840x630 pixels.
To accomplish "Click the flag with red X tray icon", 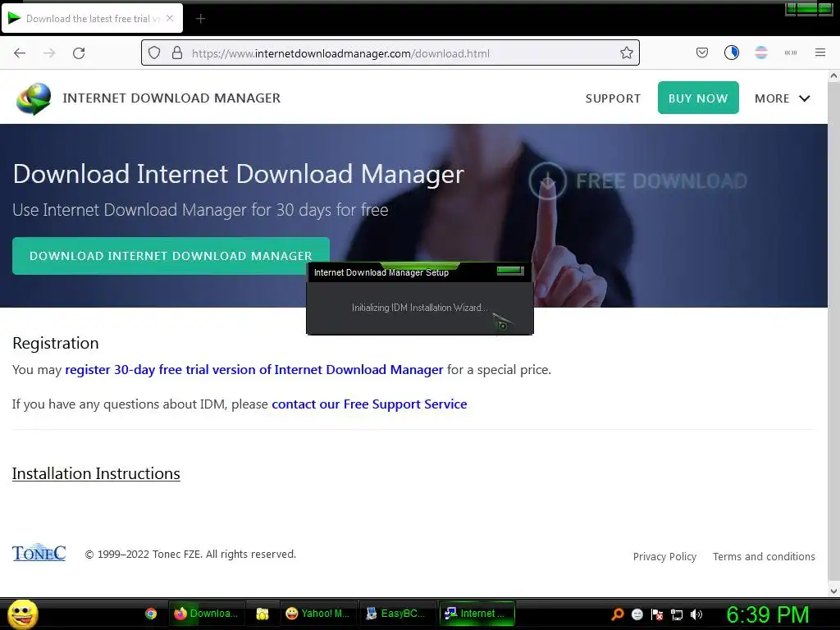I will [657, 614].
